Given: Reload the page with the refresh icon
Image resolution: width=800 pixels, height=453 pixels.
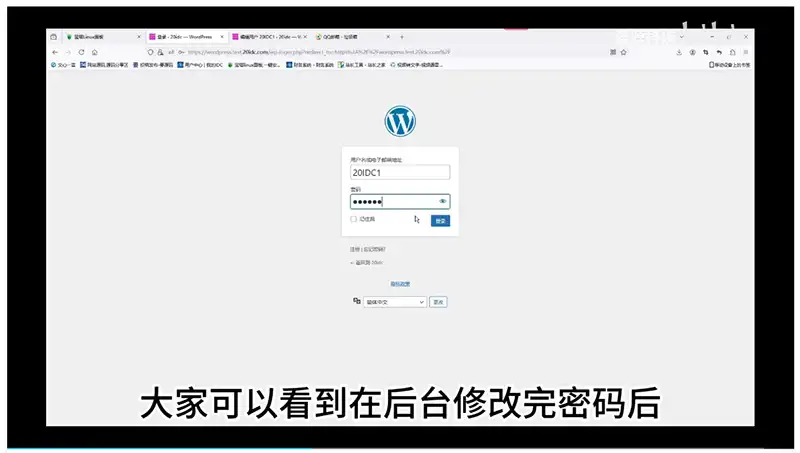Looking at the screenshot, I should pyautogui.click(x=81, y=52).
